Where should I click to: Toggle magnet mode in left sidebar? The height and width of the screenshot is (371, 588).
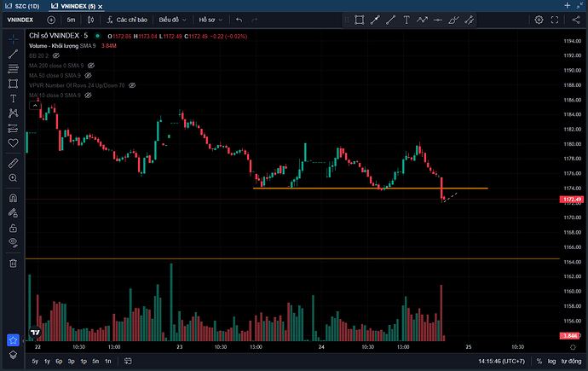[13, 198]
